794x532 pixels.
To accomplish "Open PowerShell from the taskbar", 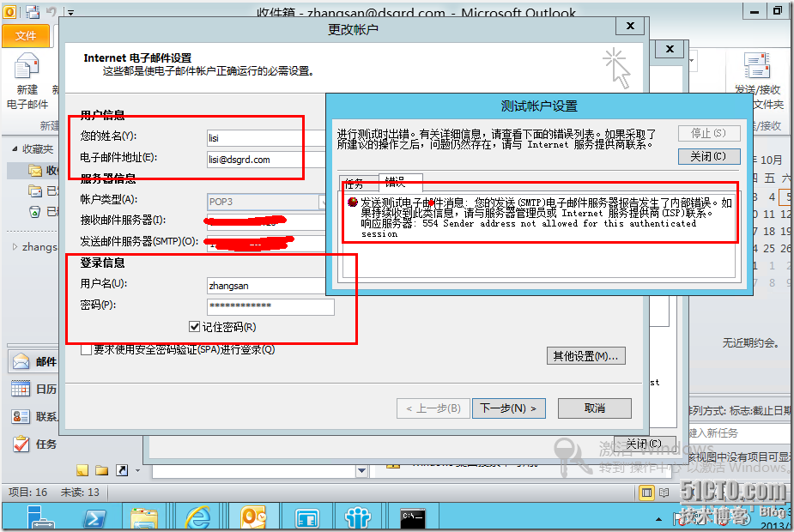I will (x=95, y=519).
